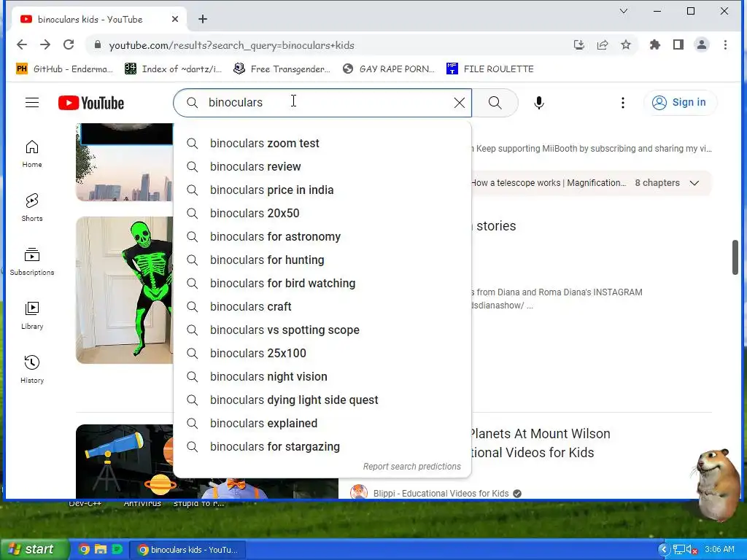Select suggestion binoculars for hunting

coord(322,260)
